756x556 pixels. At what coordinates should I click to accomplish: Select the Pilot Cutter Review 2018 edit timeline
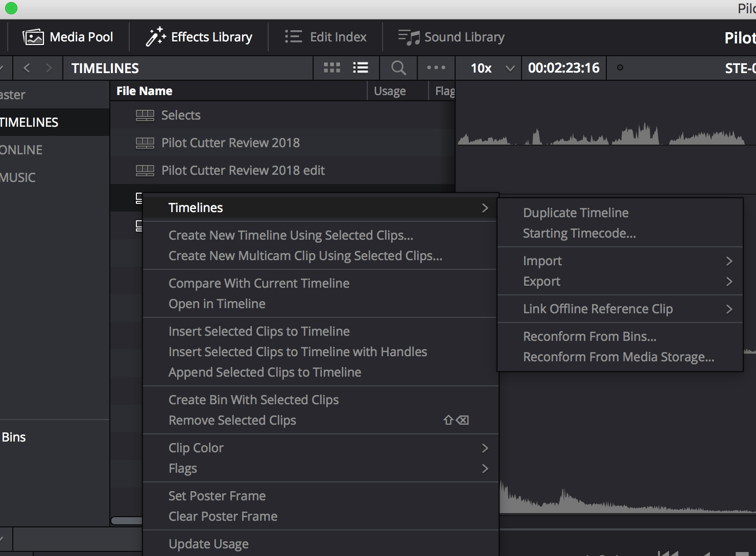click(x=282, y=170)
